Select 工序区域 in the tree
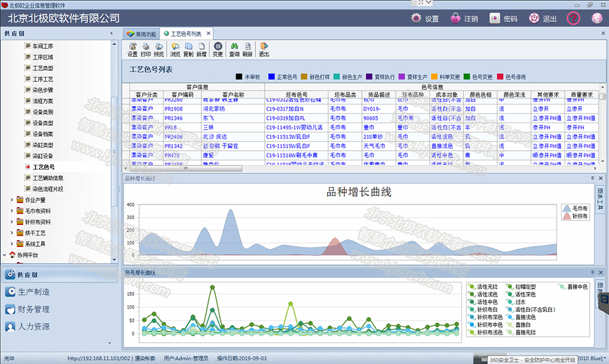 tap(43, 57)
